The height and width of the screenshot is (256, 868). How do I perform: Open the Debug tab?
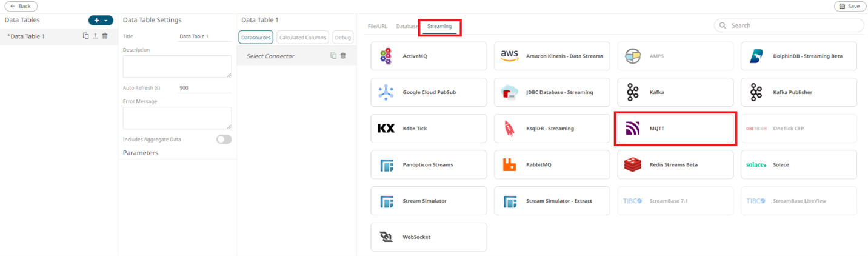(x=342, y=38)
